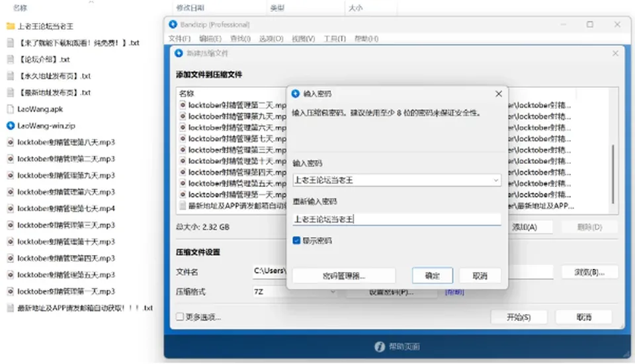Image resolution: width=635 pixels, height=364 pixels.
Task: Open the 压缩格式 7Z dropdown
Action: point(295,291)
